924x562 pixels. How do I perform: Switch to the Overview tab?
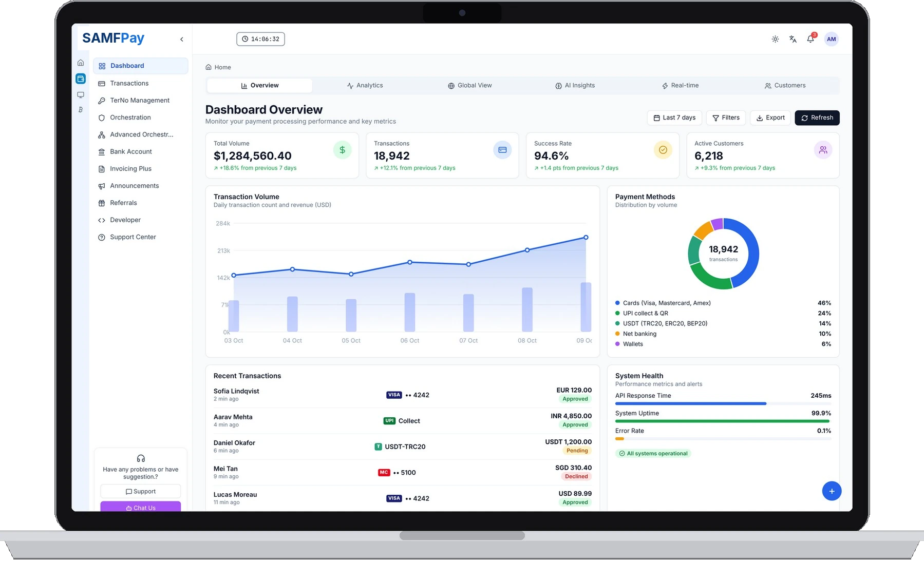tap(260, 86)
